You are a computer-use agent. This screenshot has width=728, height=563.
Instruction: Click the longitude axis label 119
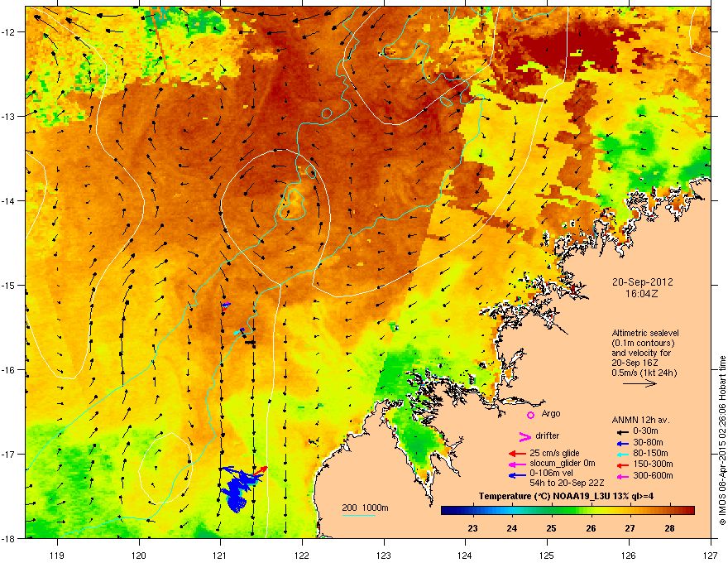click(58, 555)
